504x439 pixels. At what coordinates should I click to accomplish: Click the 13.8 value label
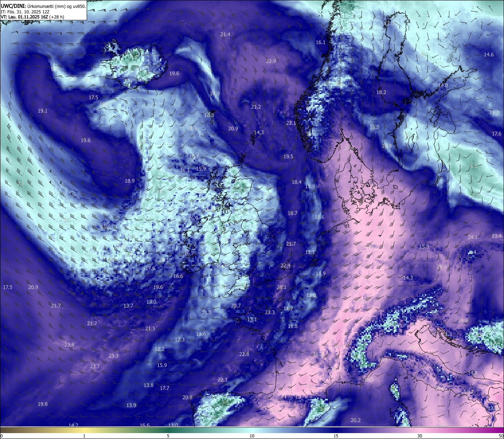tap(148, 385)
